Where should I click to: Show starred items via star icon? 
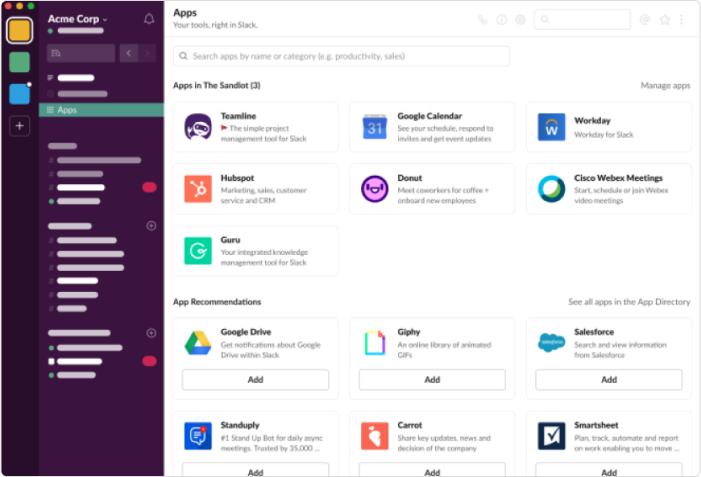point(665,20)
